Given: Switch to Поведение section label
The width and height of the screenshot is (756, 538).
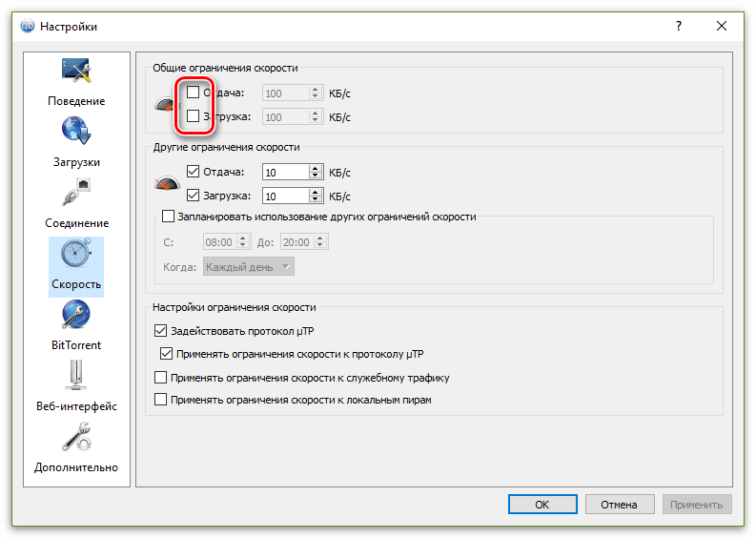Looking at the screenshot, I should [76, 101].
